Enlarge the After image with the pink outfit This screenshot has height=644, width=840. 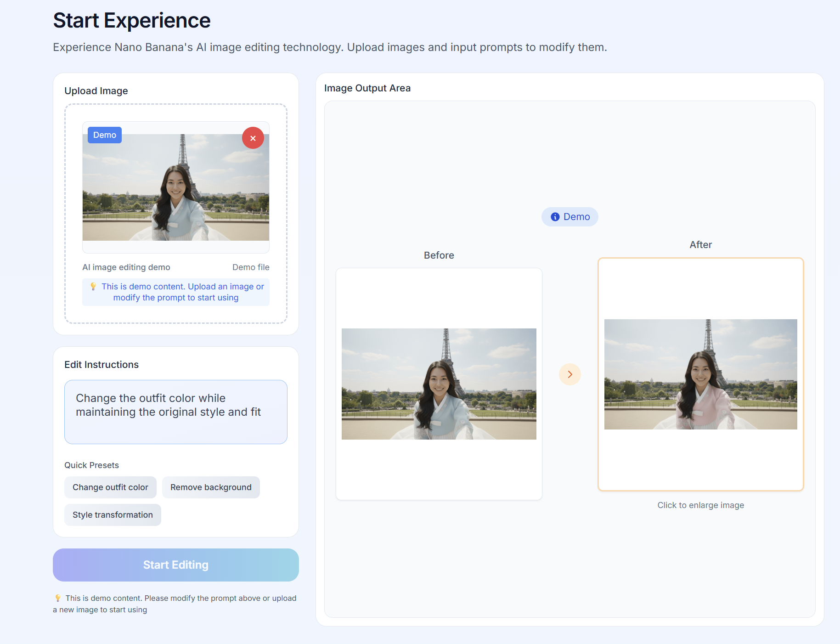click(x=700, y=374)
